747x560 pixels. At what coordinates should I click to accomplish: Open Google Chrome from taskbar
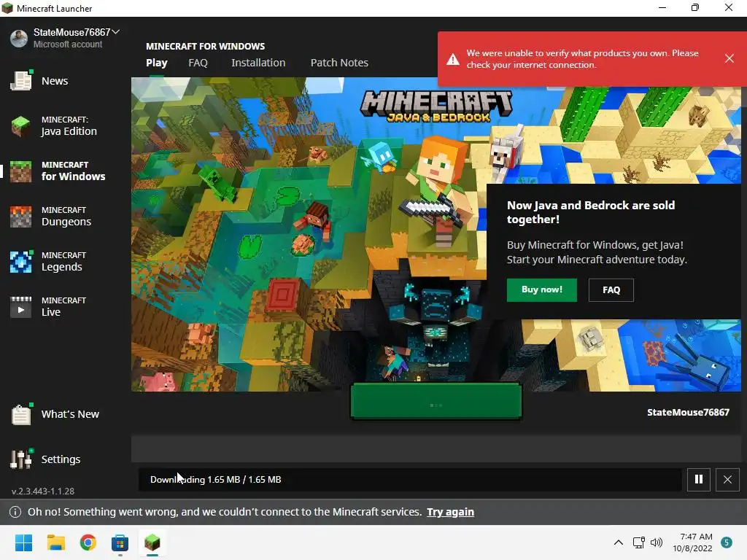coord(88,542)
